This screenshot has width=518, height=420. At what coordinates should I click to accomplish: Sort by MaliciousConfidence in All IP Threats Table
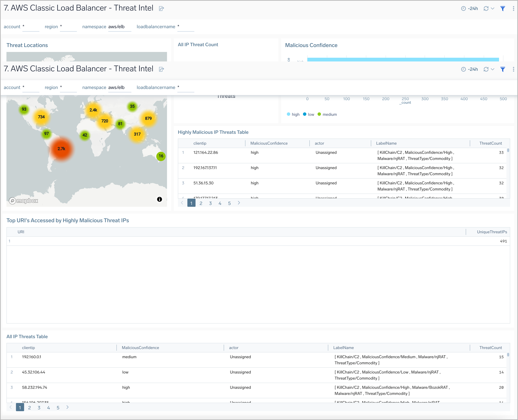[141, 348]
